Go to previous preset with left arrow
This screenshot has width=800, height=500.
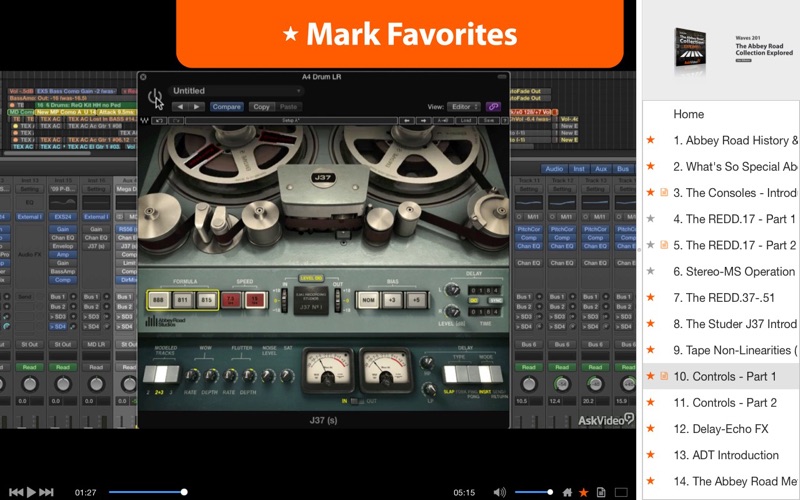pos(179,107)
